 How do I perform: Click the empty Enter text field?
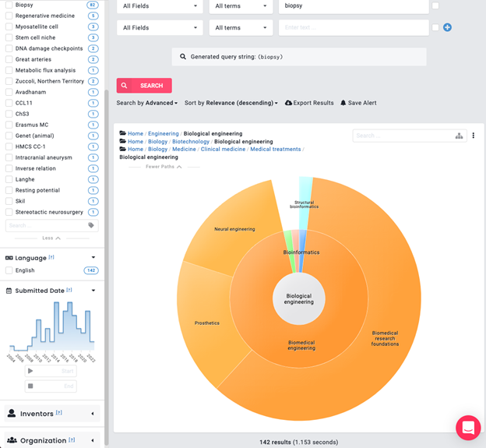coord(354,27)
